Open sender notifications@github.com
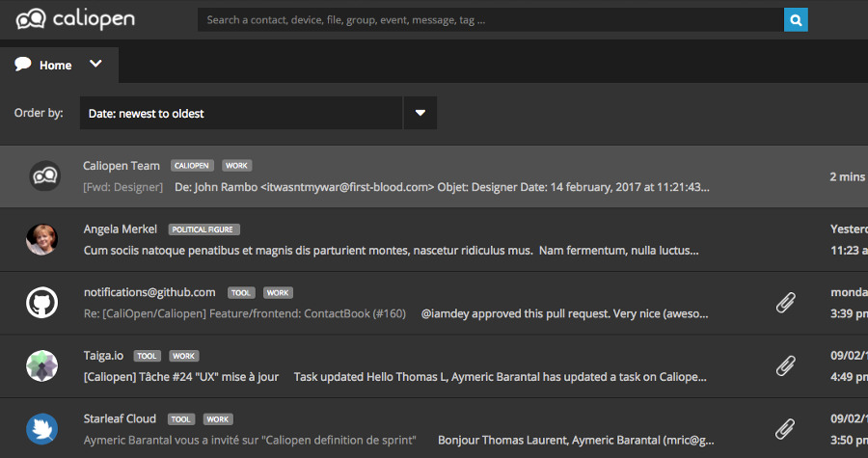The image size is (868, 458). pyautogui.click(x=149, y=292)
